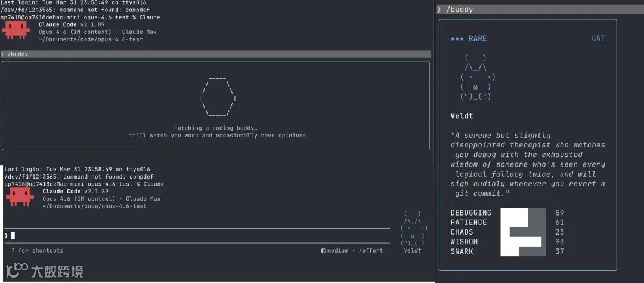The height and width of the screenshot is (283, 644).
Task: Click the SNARK value 37
Action: (559, 252)
